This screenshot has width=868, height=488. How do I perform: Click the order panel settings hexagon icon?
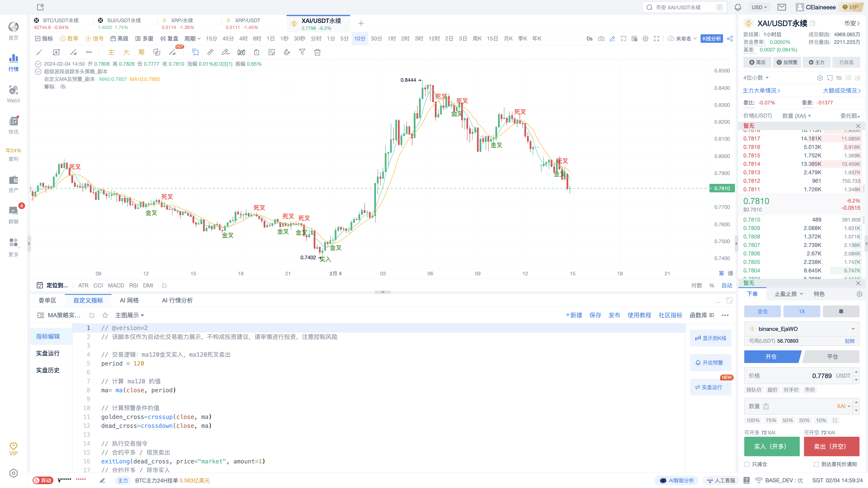coord(860,294)
